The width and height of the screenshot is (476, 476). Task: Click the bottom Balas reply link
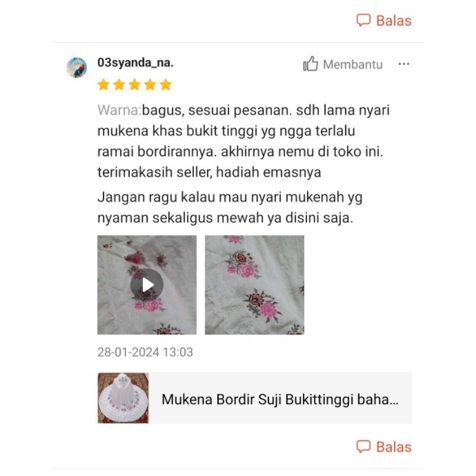point(394,447)
